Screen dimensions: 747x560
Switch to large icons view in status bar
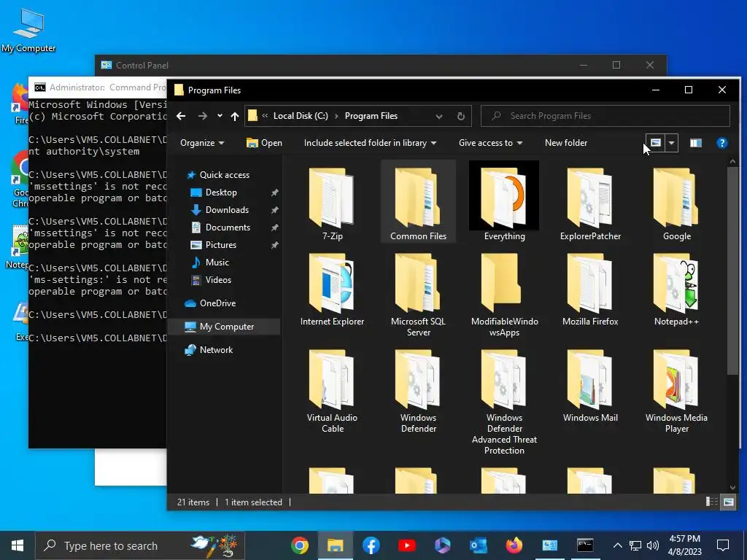(x=729, y=502)
